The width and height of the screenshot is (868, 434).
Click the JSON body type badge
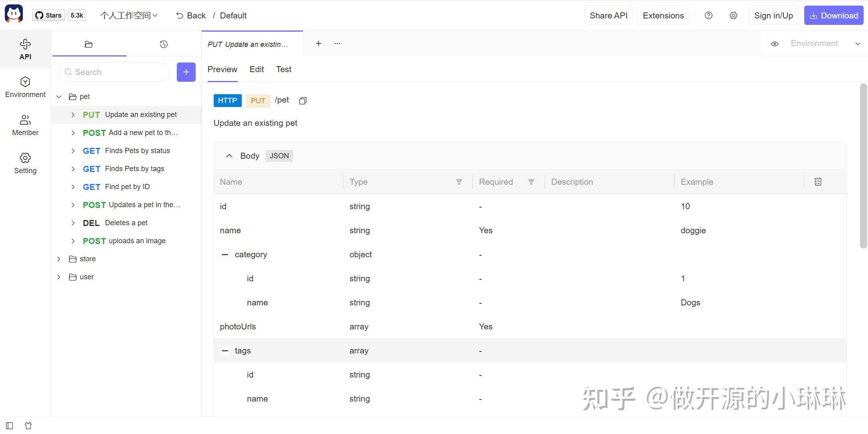point(279,156)
